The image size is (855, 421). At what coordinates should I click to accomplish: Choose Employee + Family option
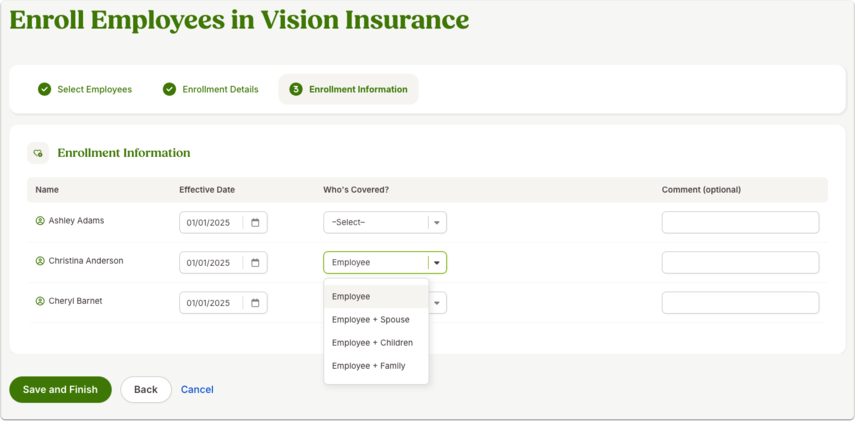(x=376, y=366)
